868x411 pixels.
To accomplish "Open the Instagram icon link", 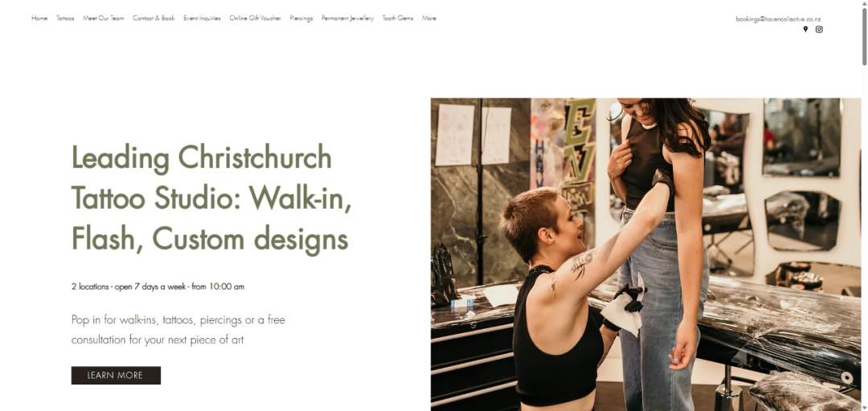I will click(x=819, y=30).
